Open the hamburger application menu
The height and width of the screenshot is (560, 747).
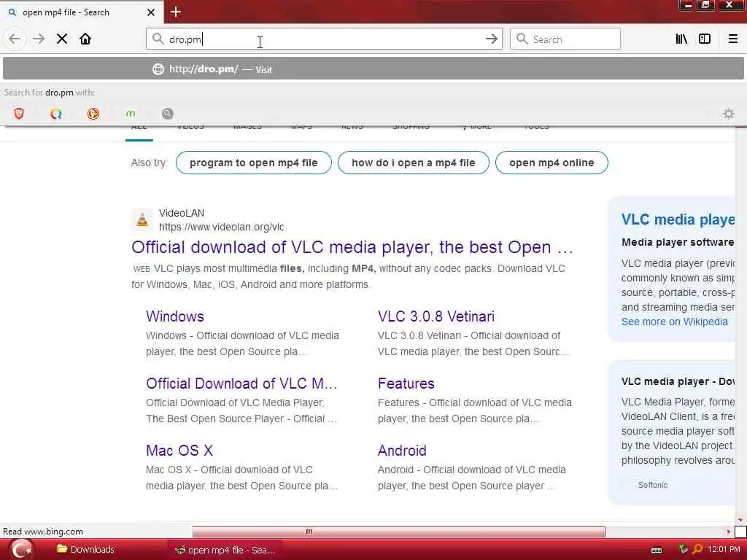[732, 39]
